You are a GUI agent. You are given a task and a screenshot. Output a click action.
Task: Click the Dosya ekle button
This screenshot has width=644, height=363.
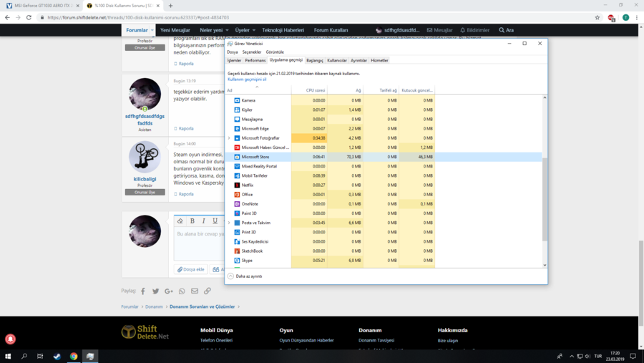tap(190, 270)
